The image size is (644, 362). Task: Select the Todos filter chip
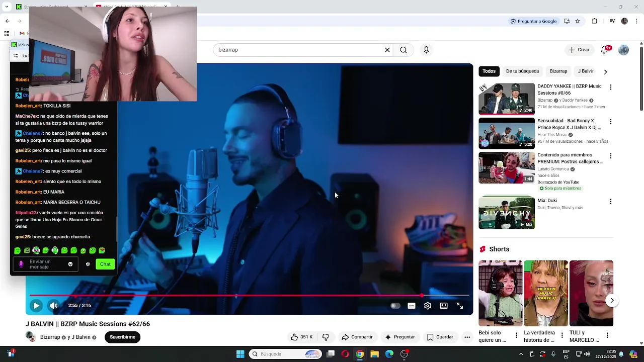tap(489, 71)
